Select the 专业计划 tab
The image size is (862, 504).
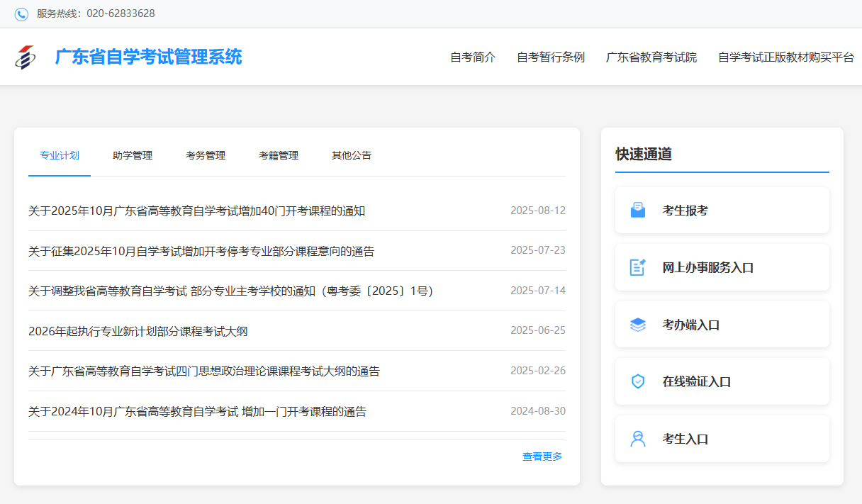60,155
